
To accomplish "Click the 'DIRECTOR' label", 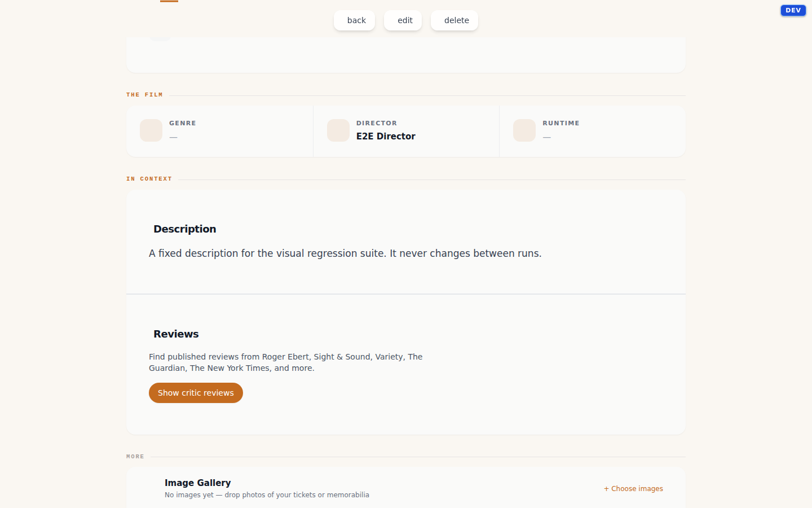I will click(377, 123).
